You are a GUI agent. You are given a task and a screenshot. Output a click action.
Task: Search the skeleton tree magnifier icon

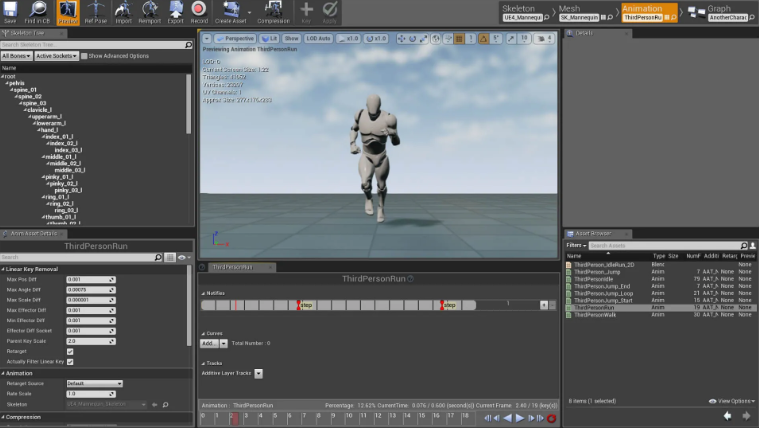pyautogui.click(x=188, y=45)
